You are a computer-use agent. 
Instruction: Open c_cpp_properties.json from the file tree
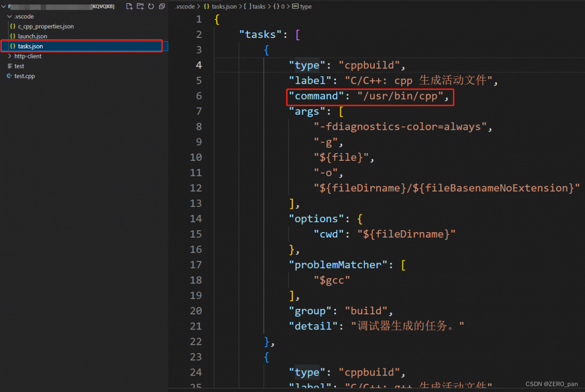pos(46,26)
